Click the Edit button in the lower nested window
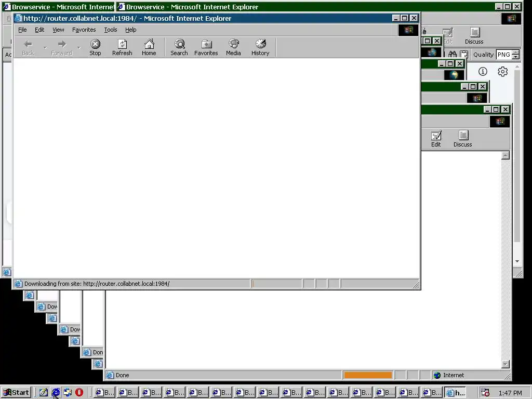Viewport: 532px width, 399px height. [x=436, y=138]
